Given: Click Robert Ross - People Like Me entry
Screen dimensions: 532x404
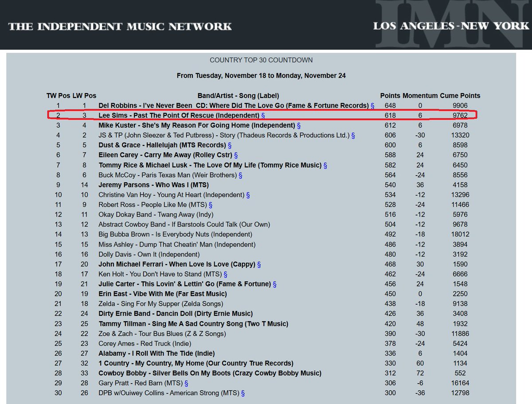Looking at the screenshot, I should coord(153,205).
